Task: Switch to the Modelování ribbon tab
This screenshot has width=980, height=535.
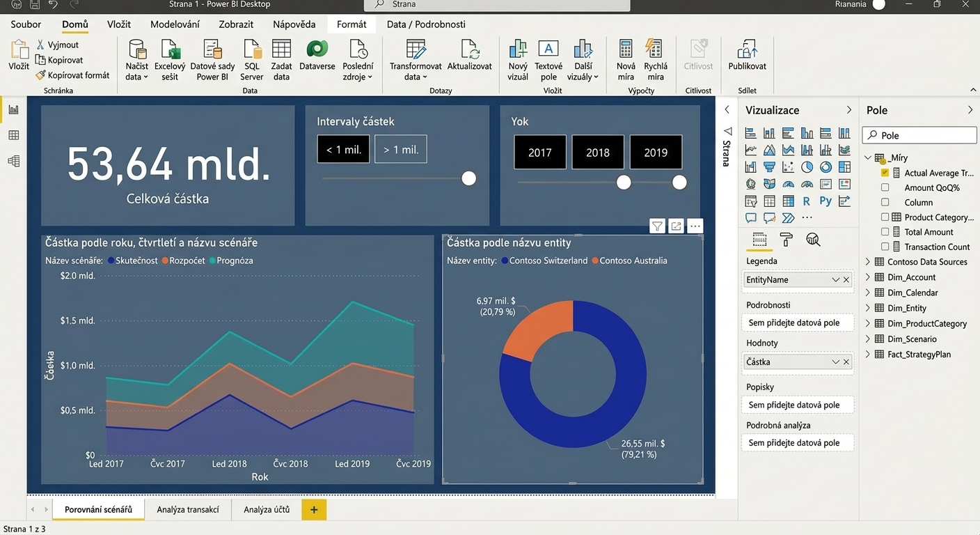Action: point(175,24)
